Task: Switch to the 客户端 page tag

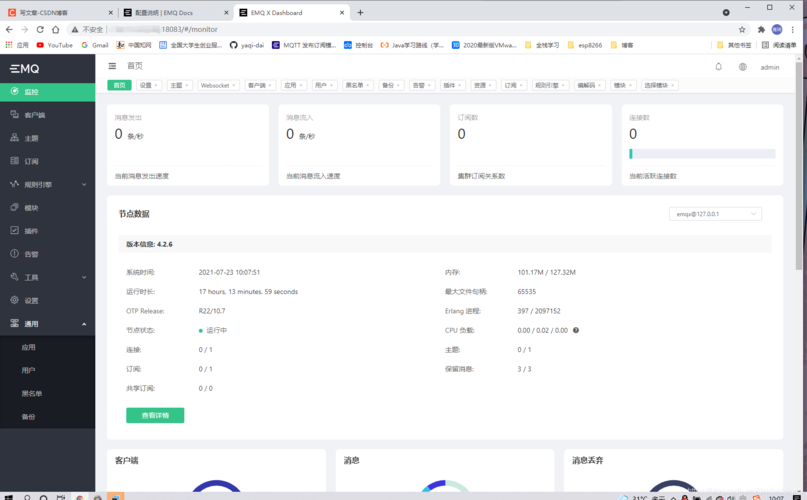Action: pos(260,85)
